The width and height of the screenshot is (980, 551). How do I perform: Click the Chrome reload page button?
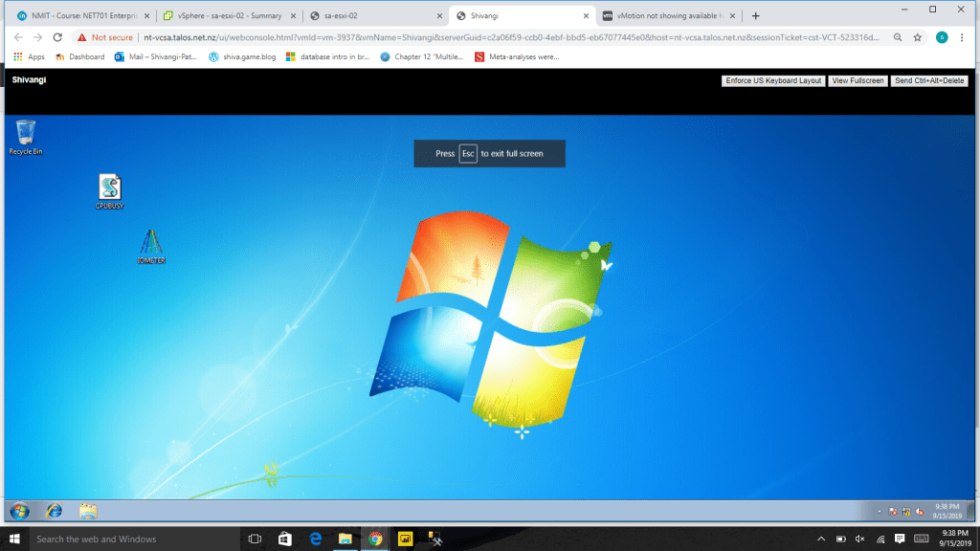(57, 37)
